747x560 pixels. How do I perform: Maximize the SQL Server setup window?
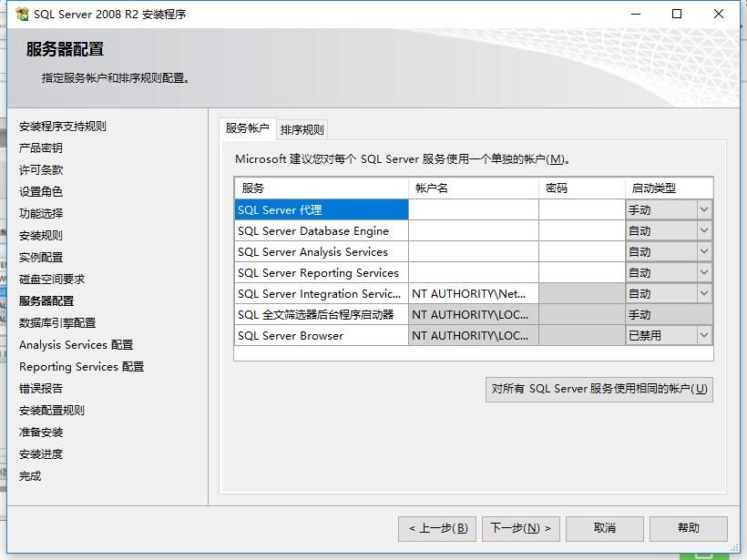point(677,14)
